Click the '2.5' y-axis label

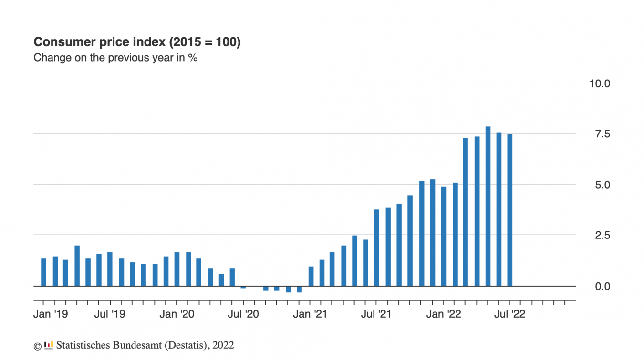(602, 235)
